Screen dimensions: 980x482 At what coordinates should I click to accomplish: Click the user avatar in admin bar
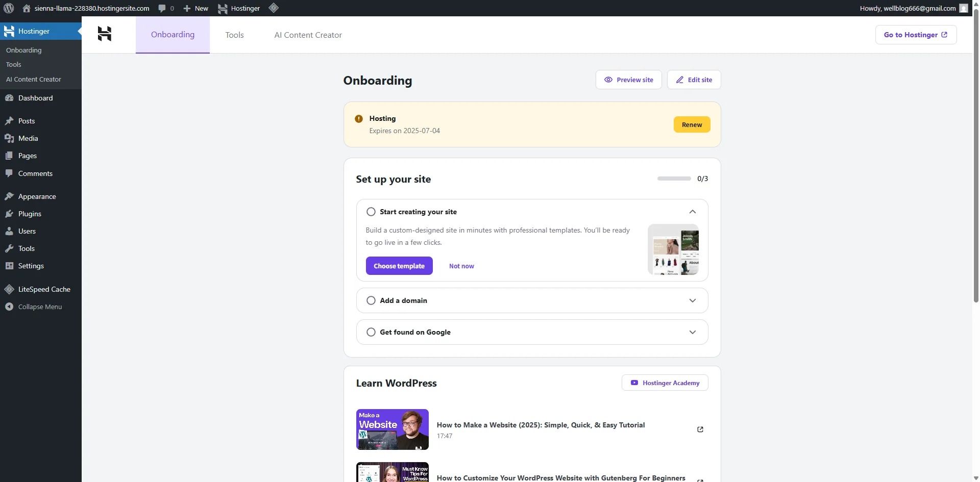(964, 8)
